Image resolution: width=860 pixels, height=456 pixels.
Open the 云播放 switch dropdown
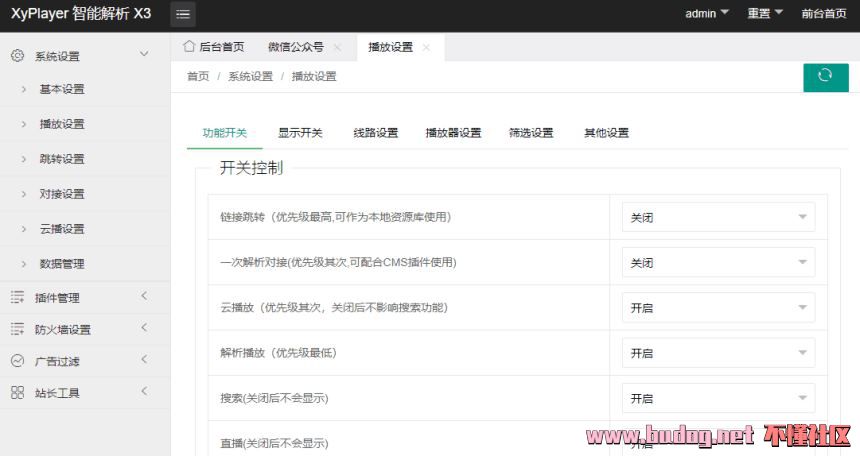click(718, 308)
